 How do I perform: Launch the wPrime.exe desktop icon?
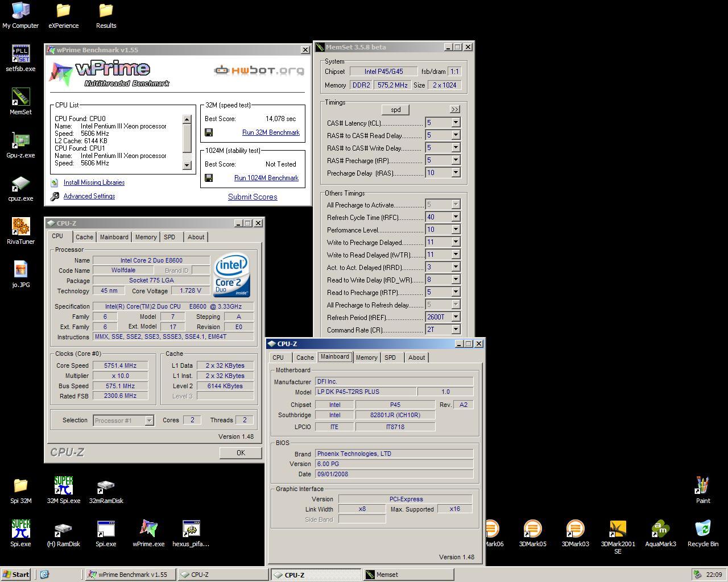coord(148,534)
